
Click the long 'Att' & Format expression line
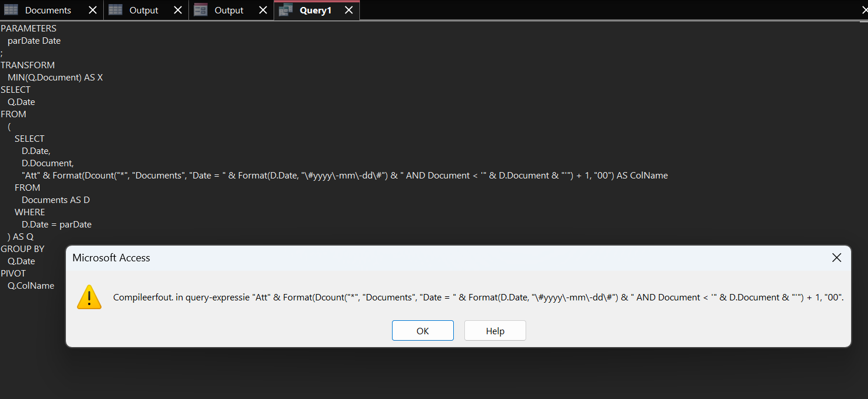tap(345, 176)
